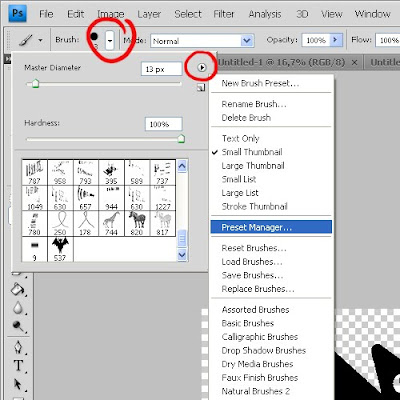Select the Dodge tool
The image size is (400, 400).
[17, 326]
